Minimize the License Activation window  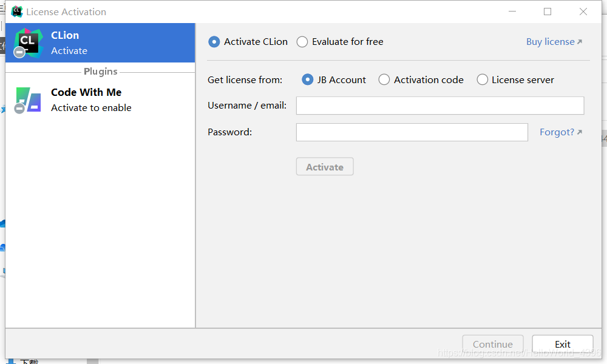coord(512,12)
